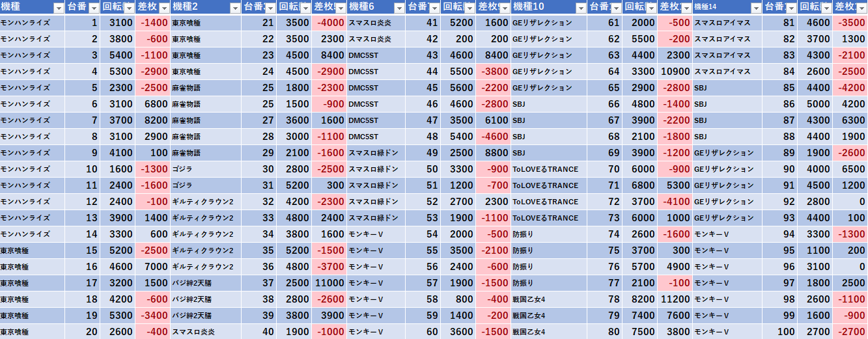Click 台番 cell showing 1
The height and width of the screenshot is (339, 868).
pos(83,23)
